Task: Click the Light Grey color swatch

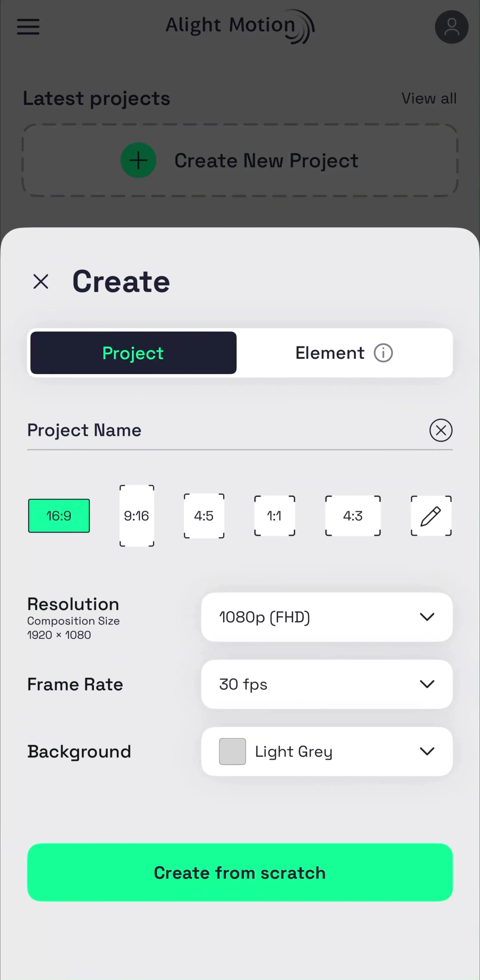Action: coord(232,751)
